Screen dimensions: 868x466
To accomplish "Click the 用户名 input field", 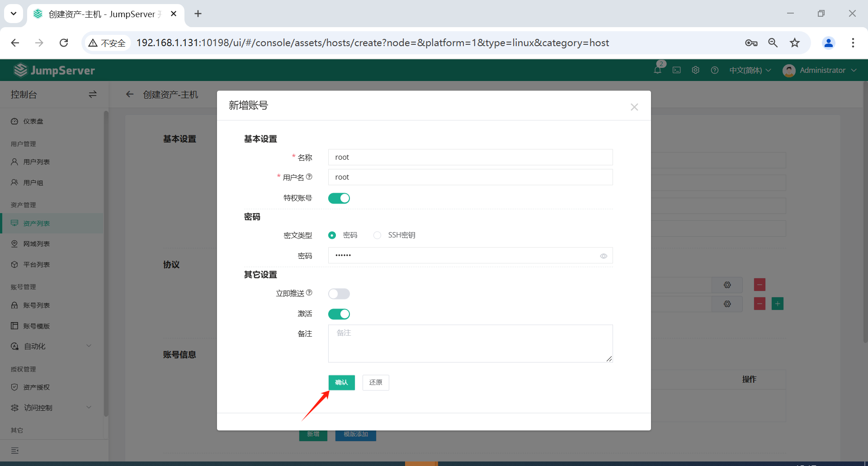I will click(x=470, y=177).
